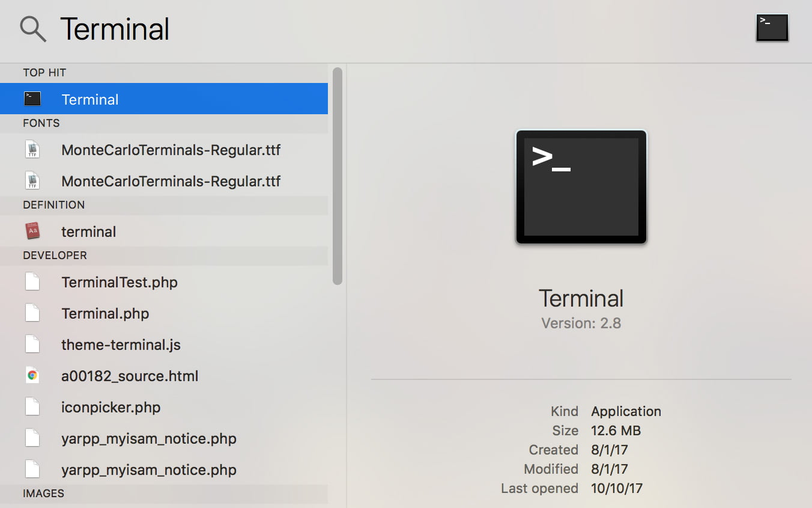Select the iconpicker.php result
The height and width of the screenshot is (508, 812).
point(164,407)
